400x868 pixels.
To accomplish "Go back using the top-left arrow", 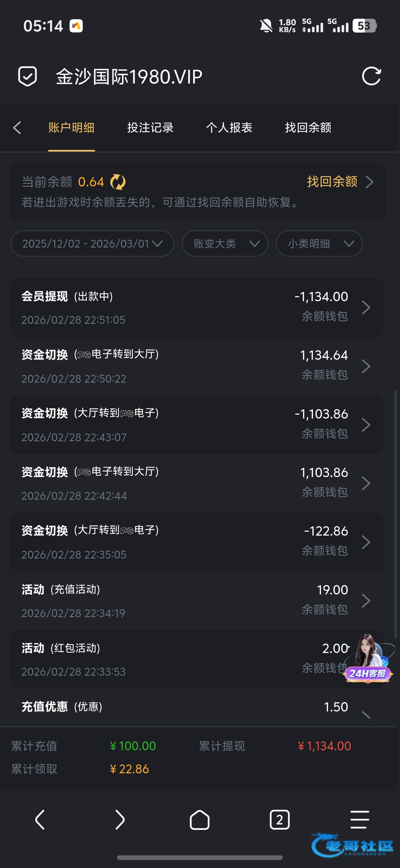I will point(17,128).
